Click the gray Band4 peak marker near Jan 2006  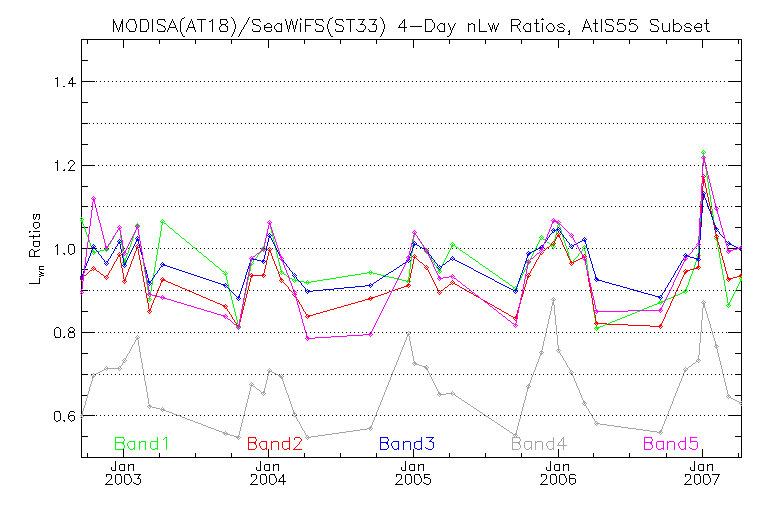553,299
